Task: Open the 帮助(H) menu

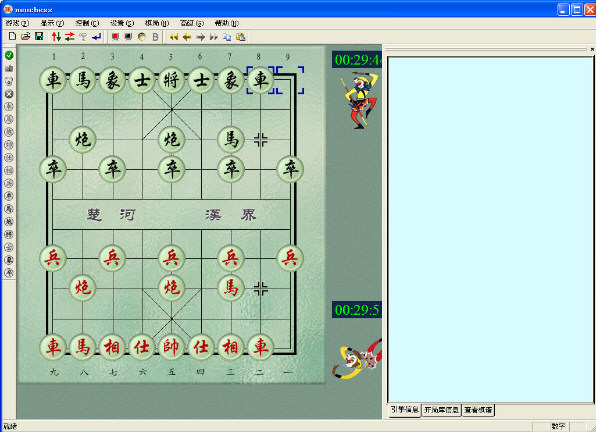Action: (227, 23)
